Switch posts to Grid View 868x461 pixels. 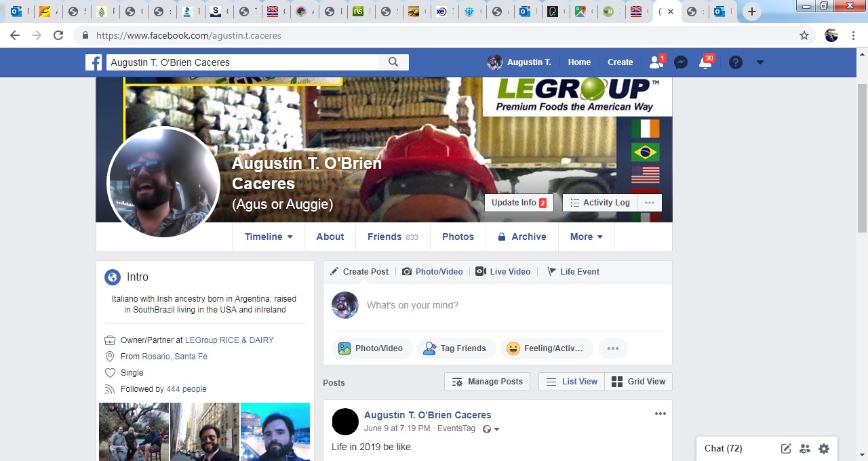coord(638,382)
